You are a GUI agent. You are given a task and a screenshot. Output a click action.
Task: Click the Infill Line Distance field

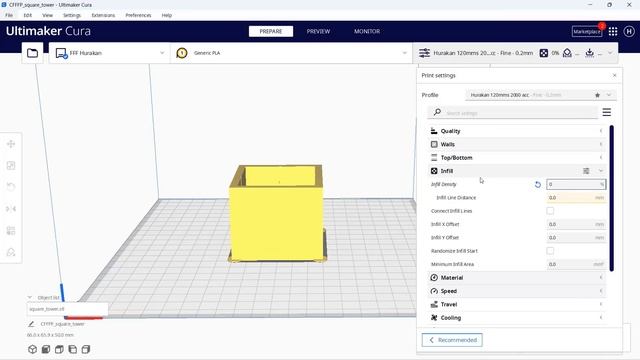pyautogui.click(x=576, y=198)
